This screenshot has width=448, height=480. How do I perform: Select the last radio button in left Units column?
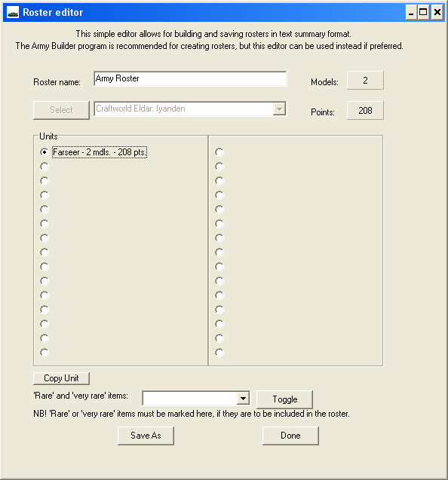44,353
